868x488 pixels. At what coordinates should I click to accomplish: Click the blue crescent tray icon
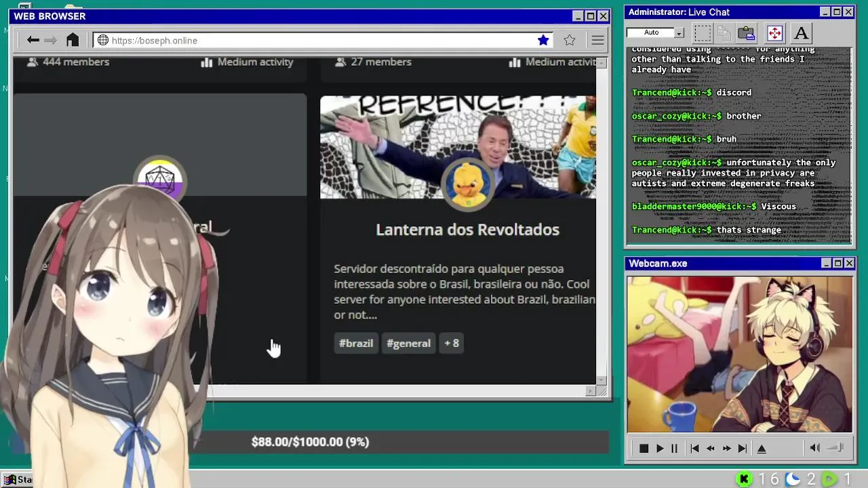(x=793, y=479)
